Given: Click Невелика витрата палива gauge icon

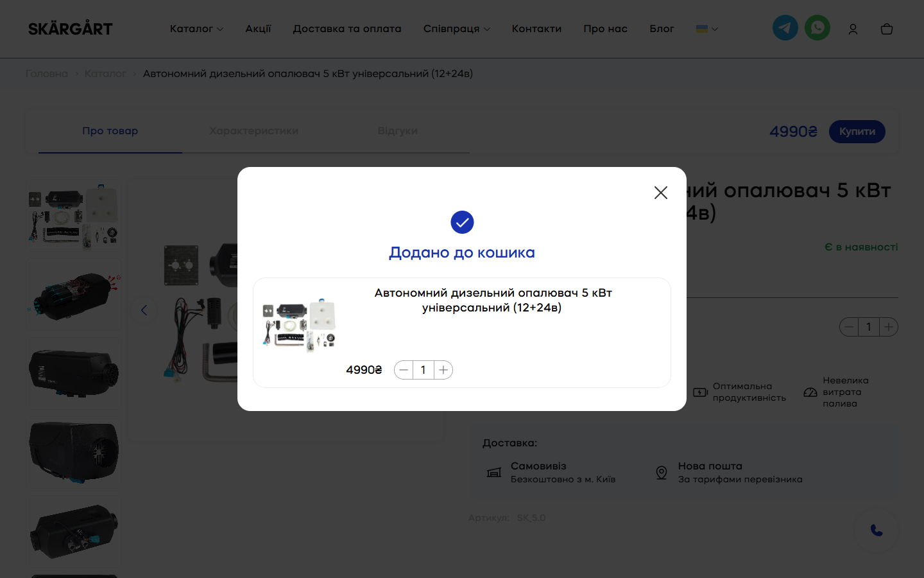Looking at the screenshot, I should pyautogui.click(x=810, y=392).
